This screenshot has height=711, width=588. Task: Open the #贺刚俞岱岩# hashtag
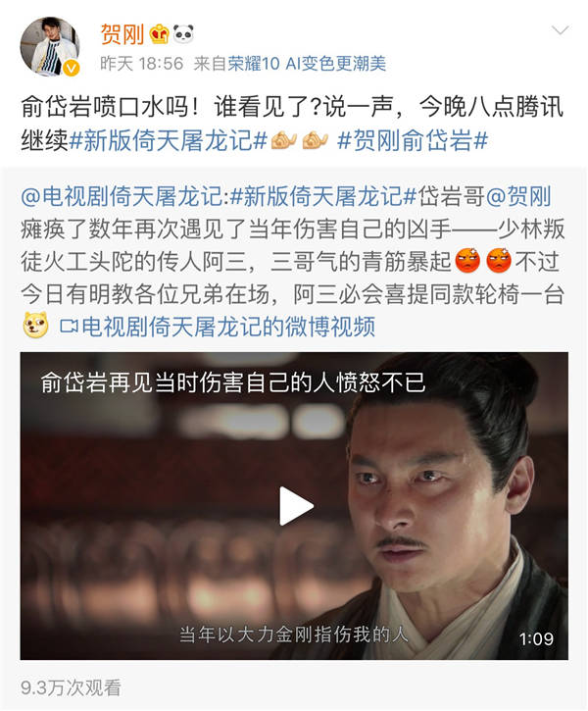click(x=413, y=140)
